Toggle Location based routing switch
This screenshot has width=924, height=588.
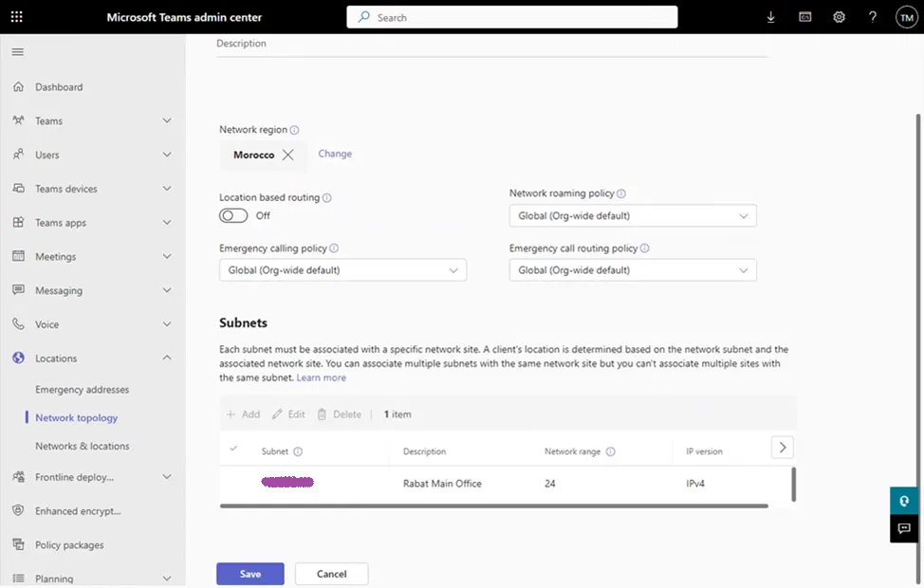(x=233, y=215)
